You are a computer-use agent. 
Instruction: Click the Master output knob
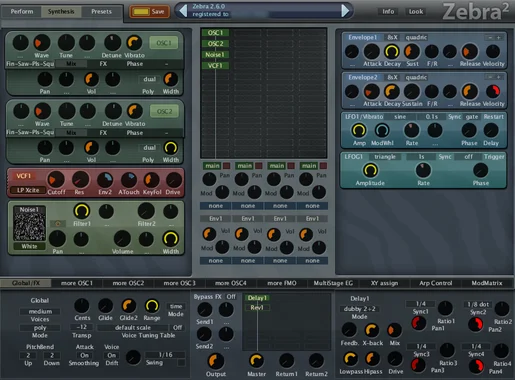click(x=256, y=360)
